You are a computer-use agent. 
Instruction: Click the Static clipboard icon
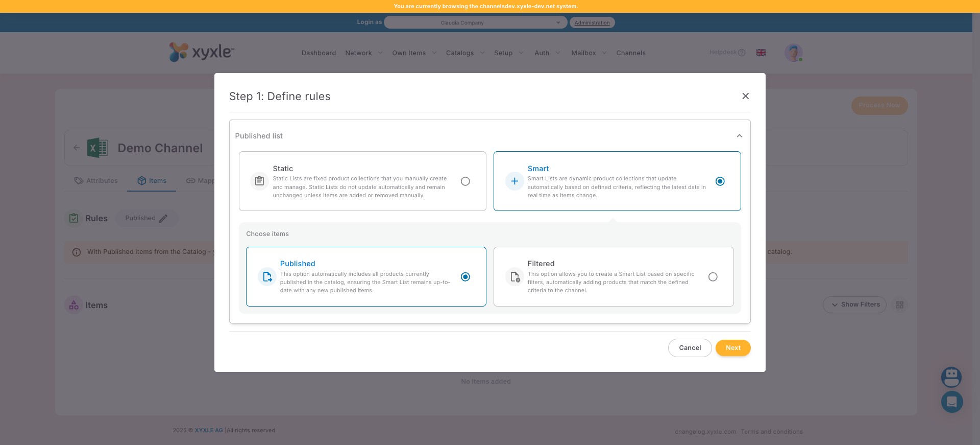coord(259,181)
